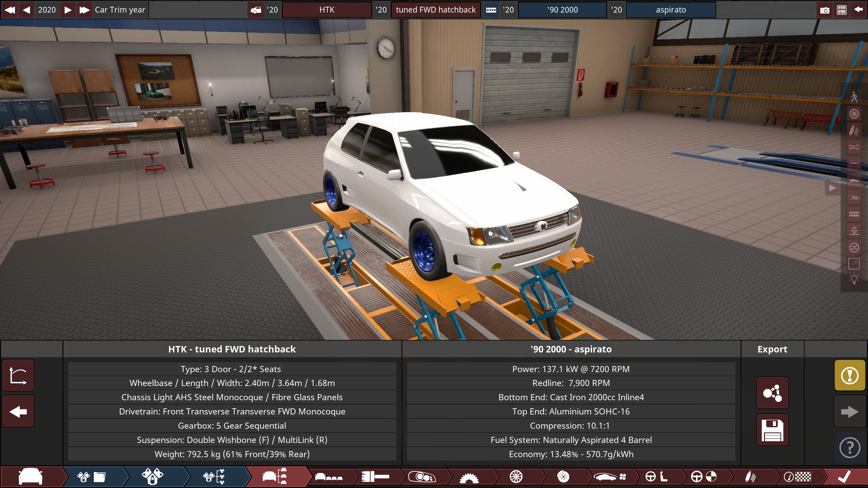Toggle headlight fixtures view in the side panel
The height and width of the screenshot is (488, 868).
pos(854,197)
